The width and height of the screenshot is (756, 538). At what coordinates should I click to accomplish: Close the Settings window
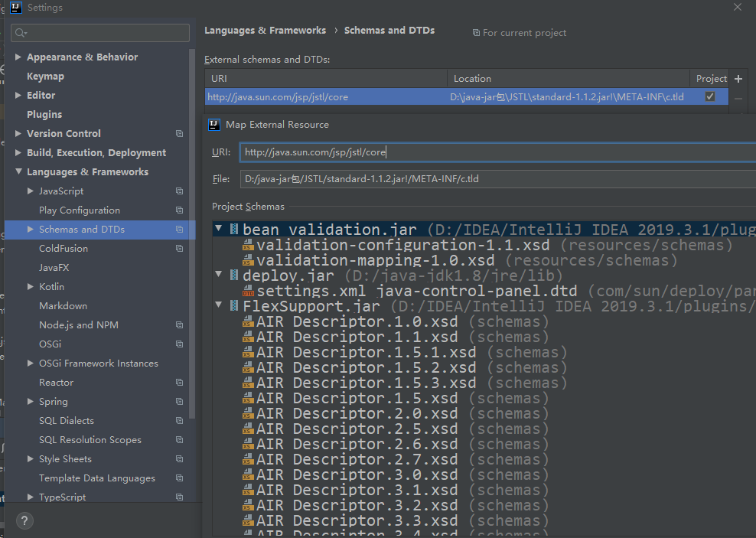(x=738, y=7)
